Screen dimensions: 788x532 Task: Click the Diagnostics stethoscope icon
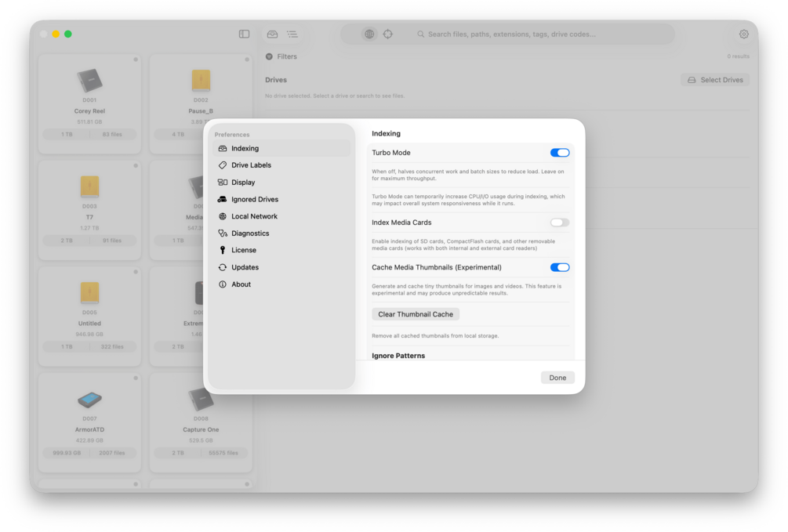point(222,233)
